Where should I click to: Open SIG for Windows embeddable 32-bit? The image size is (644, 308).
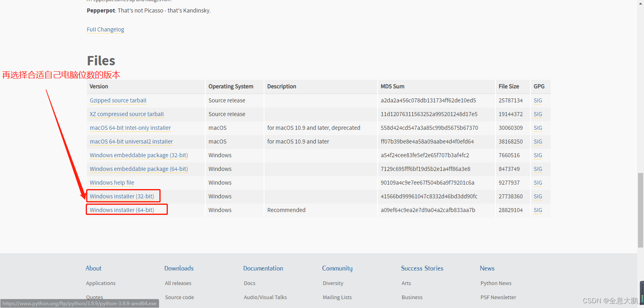(x=538, y=155)
